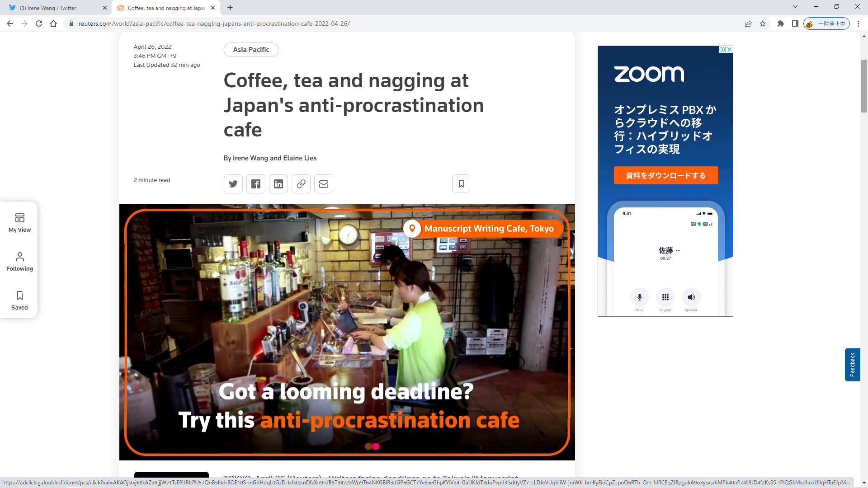Share article via LinkedIn icon
The height and width of the screenshot is (488, 868).
278,184
